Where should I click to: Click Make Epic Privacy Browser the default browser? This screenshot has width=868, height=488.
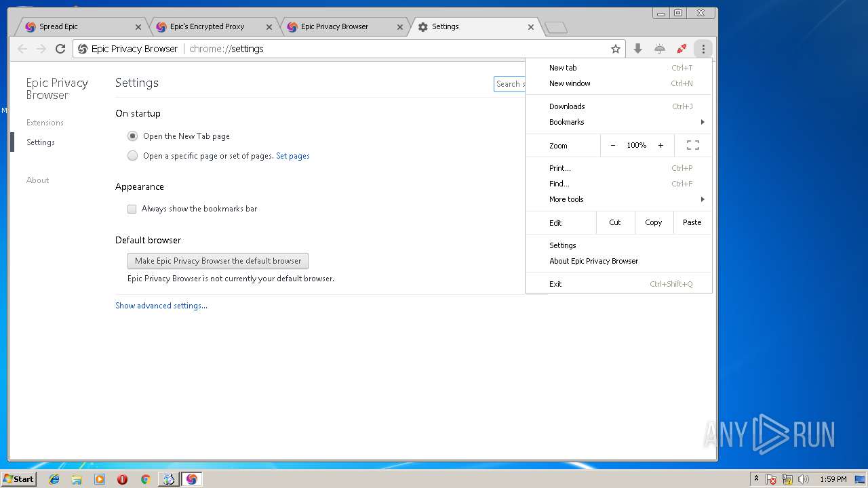(x=218, y=261)
